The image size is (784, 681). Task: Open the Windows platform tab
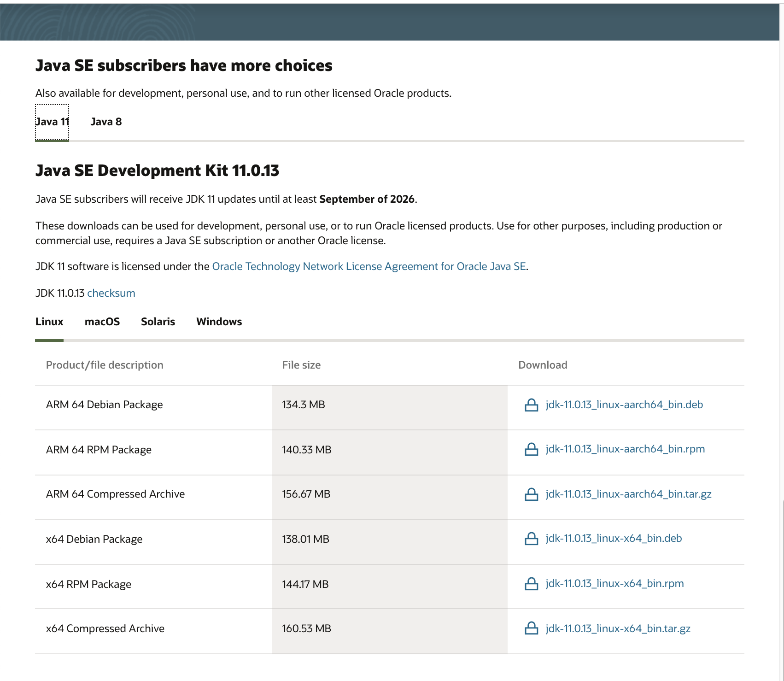tap(219, 322)
